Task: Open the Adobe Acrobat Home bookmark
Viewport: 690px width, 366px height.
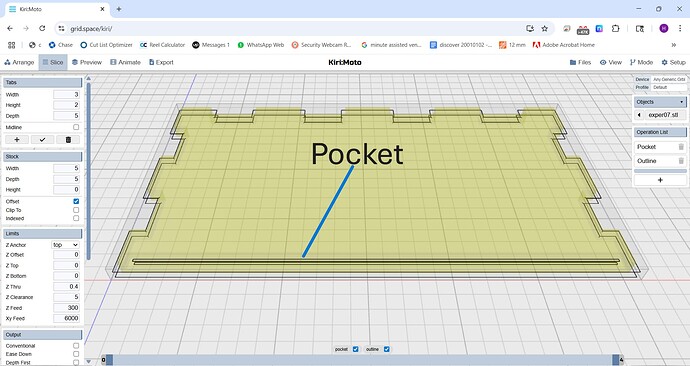Action: pos(564,45)
